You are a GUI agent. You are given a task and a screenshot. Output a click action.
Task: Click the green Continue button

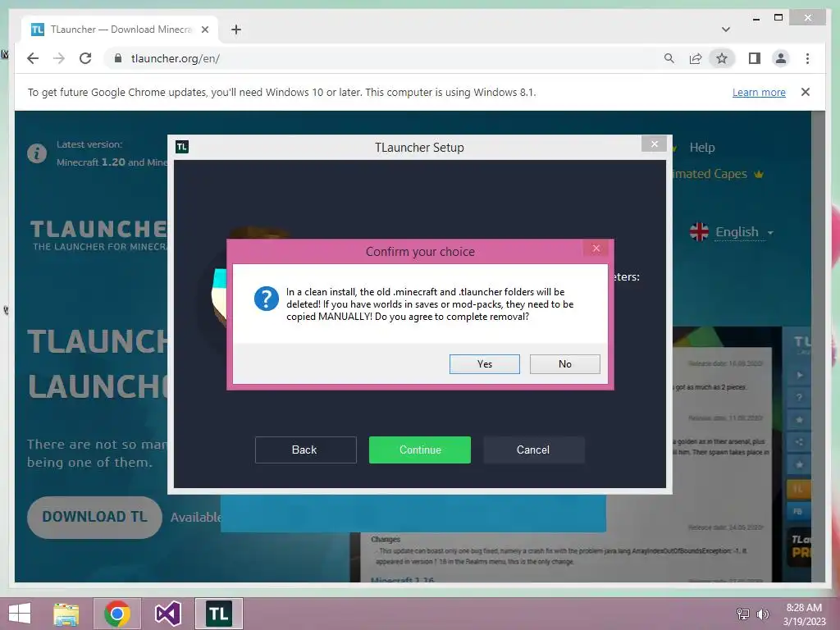click(419, 450)
